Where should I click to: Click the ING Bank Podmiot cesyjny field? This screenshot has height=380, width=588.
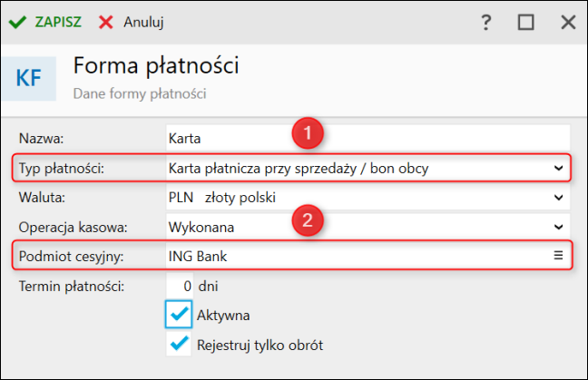tap(367, 256)
